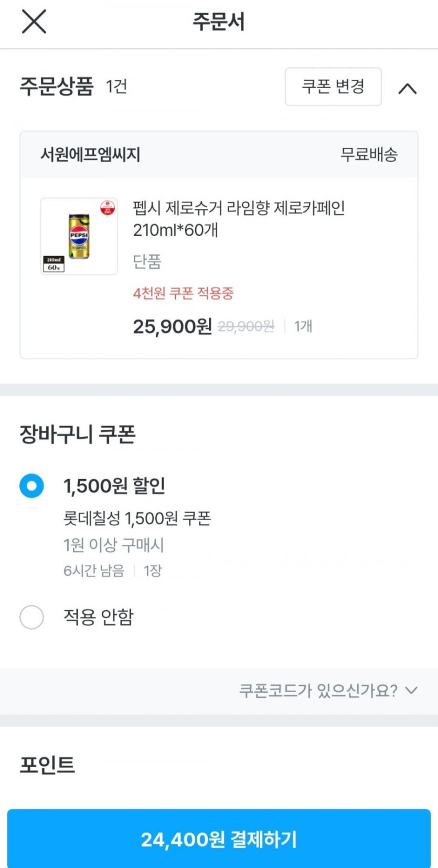Viewport: 438px width, 868px height.
Task: Tap the discounted 25,900원 price
Action: pyautogui.click(x=172, y=326)
